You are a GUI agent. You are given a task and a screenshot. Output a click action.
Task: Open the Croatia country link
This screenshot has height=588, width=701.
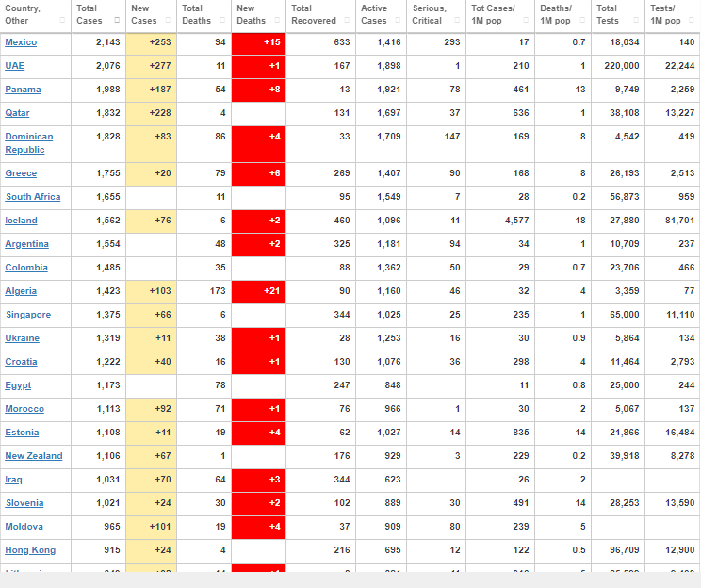(x=21, y=362)
